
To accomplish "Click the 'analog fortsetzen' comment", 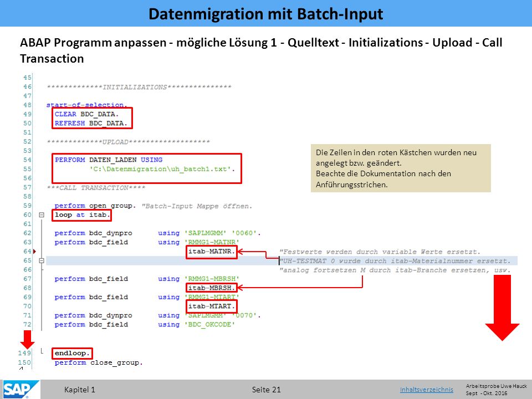I will 395,270.
